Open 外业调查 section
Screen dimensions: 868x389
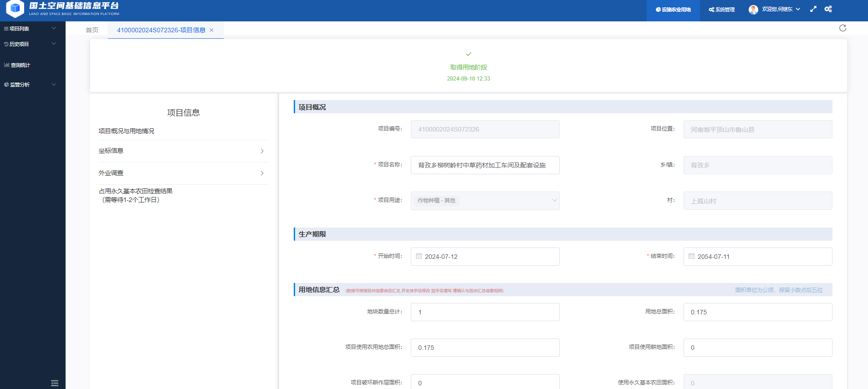tap(183, 173)
